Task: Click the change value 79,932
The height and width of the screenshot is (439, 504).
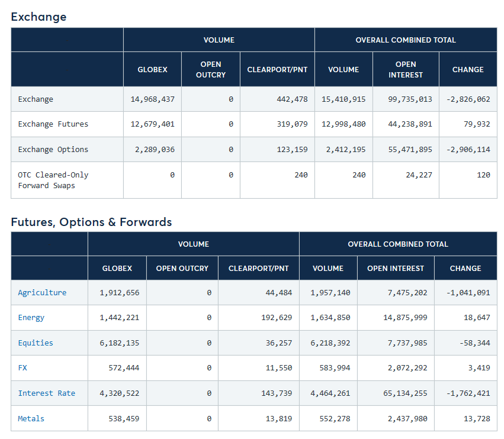Action: click(x=477, y=124)
